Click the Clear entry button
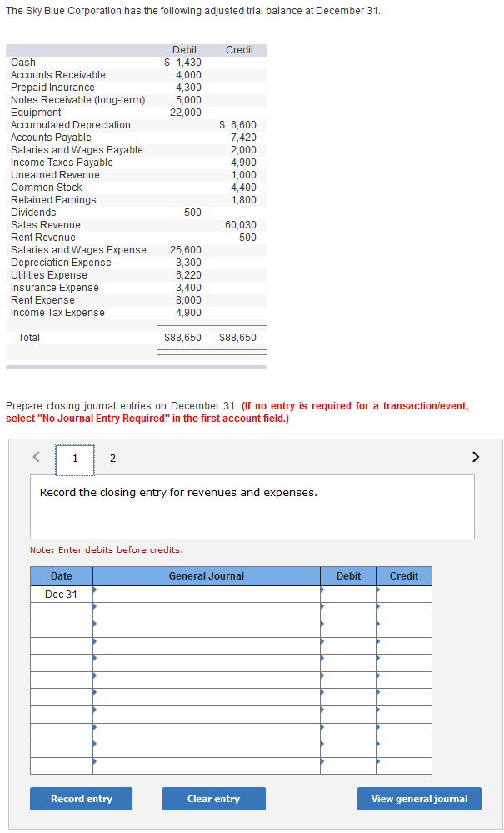The height and width of the screenshot is (833, 504). pyautogui.click(x=214, y=799)
